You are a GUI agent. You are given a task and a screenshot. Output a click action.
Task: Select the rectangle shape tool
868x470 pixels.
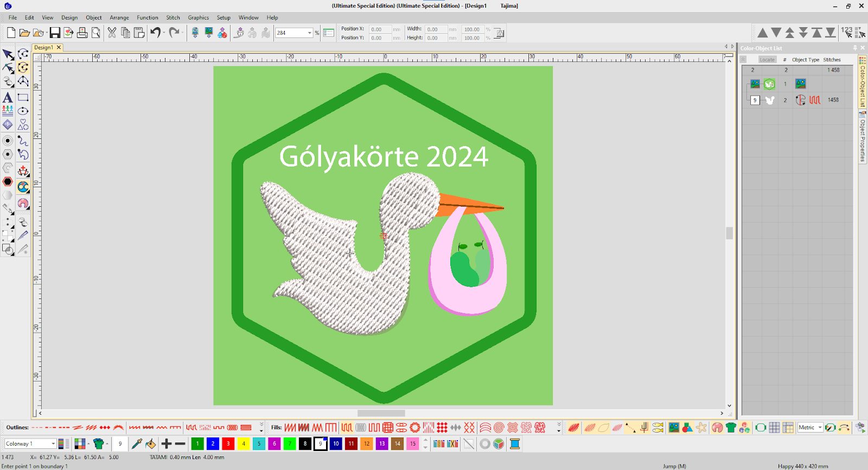coord(23,98)
